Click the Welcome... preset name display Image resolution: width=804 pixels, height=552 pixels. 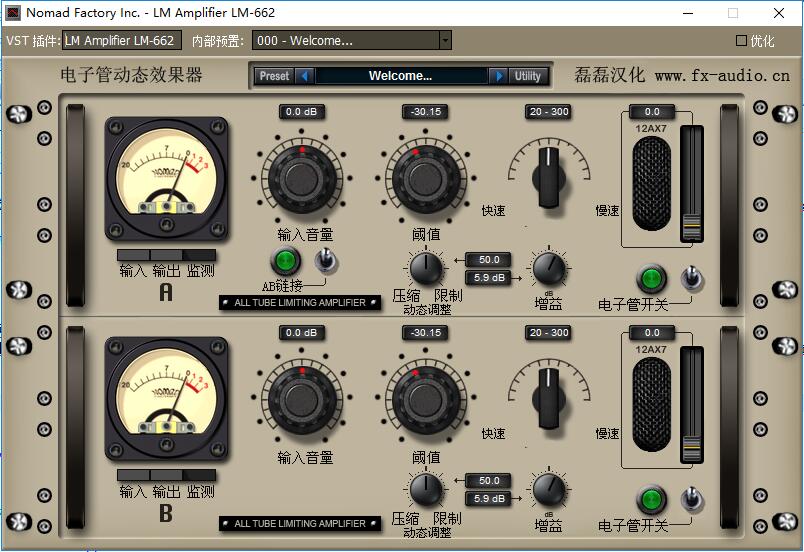point(401,76)
